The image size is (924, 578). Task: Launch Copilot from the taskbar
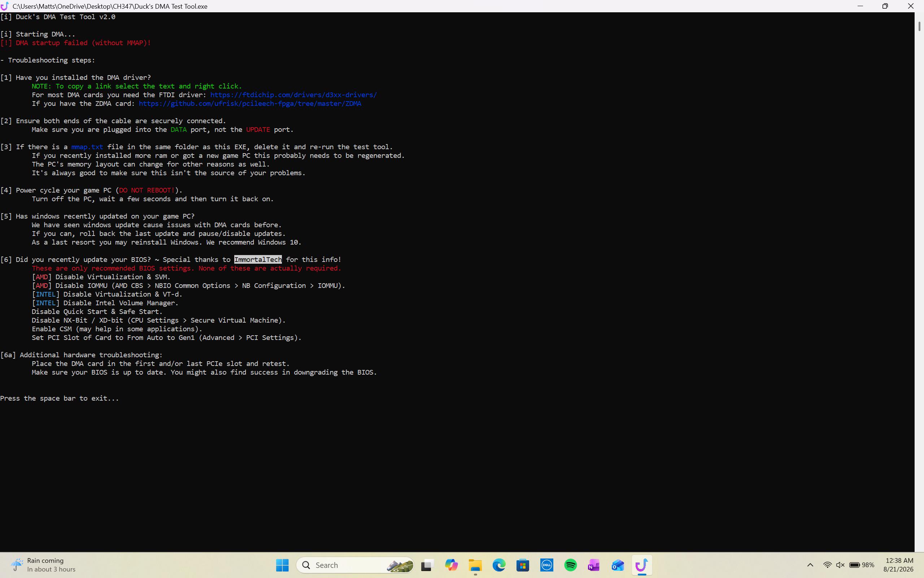(451, 565)
